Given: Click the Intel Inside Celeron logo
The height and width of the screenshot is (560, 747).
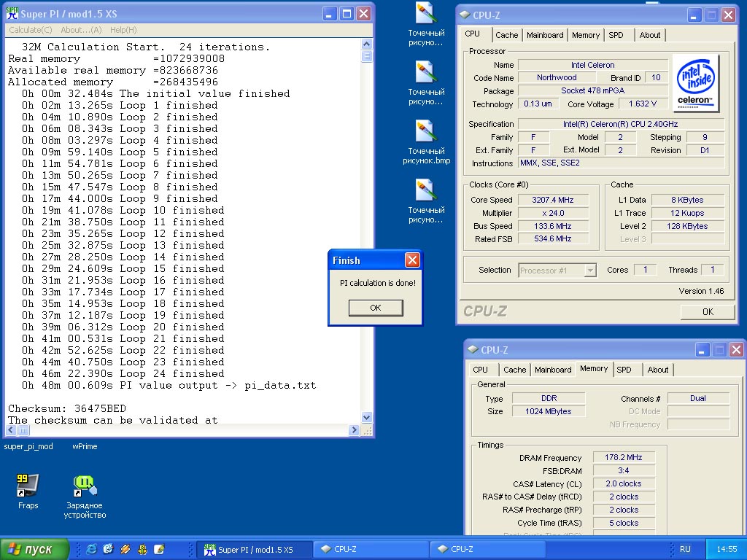Looking at the screenshot, I should [696, 83].
